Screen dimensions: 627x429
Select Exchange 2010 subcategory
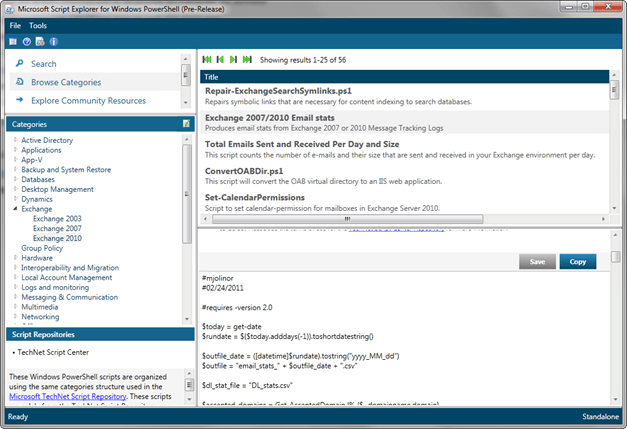(x=57, y=238)
